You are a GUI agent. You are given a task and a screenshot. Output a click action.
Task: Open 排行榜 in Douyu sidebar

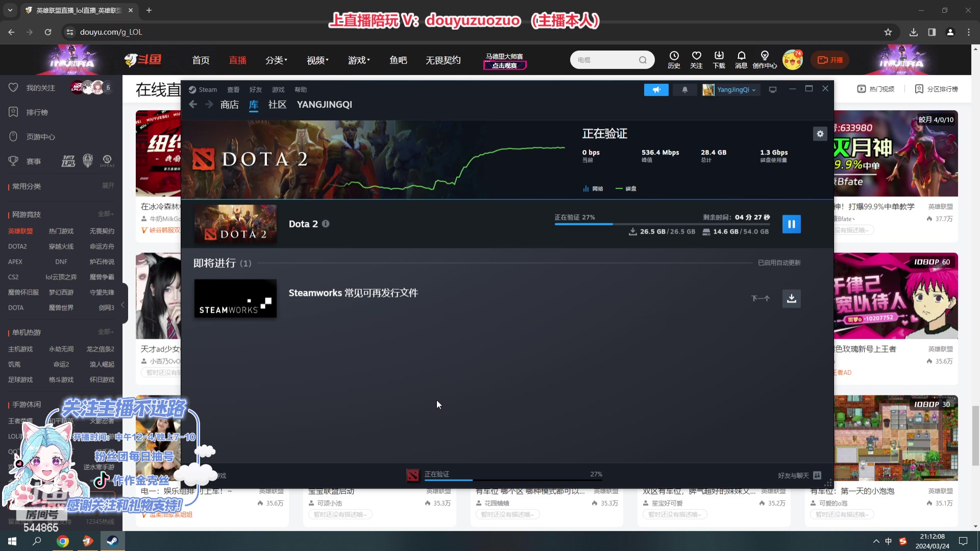point(37,112)
